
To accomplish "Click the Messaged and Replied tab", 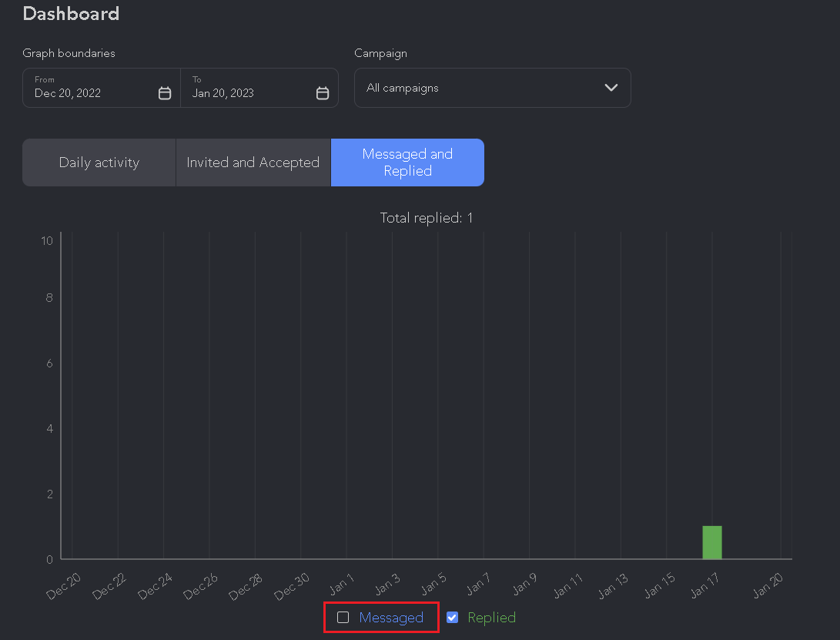I will coord(407,163).
